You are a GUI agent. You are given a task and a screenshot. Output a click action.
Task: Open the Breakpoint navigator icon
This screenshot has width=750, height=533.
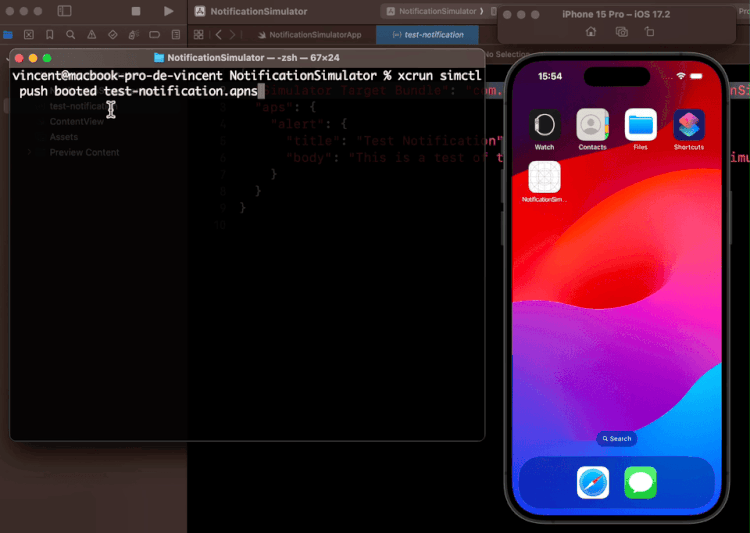point(154,34)
